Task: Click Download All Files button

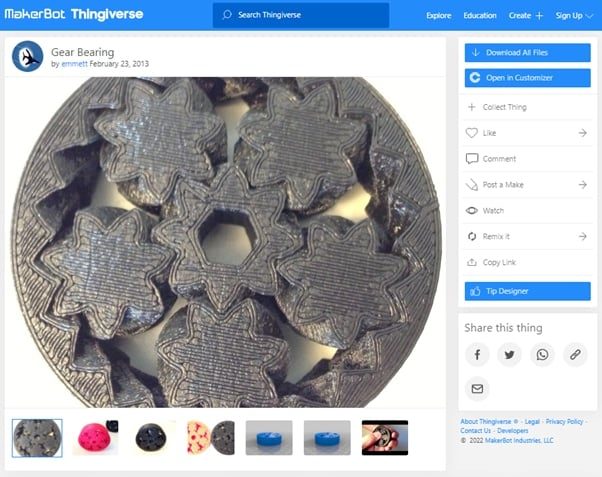Action: tap(528, 53)
